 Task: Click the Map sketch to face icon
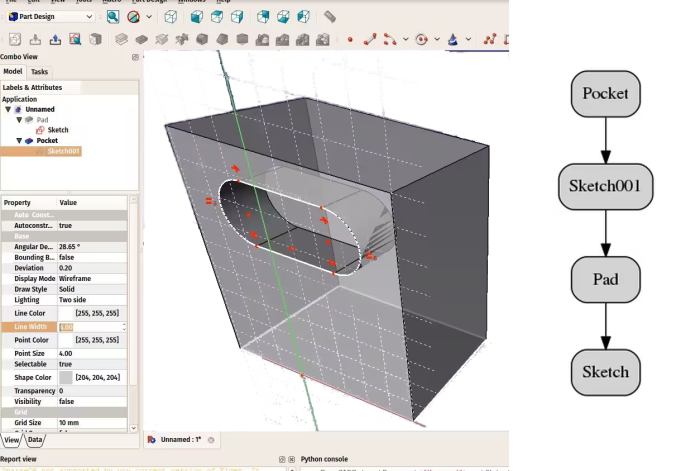point(95,39)
